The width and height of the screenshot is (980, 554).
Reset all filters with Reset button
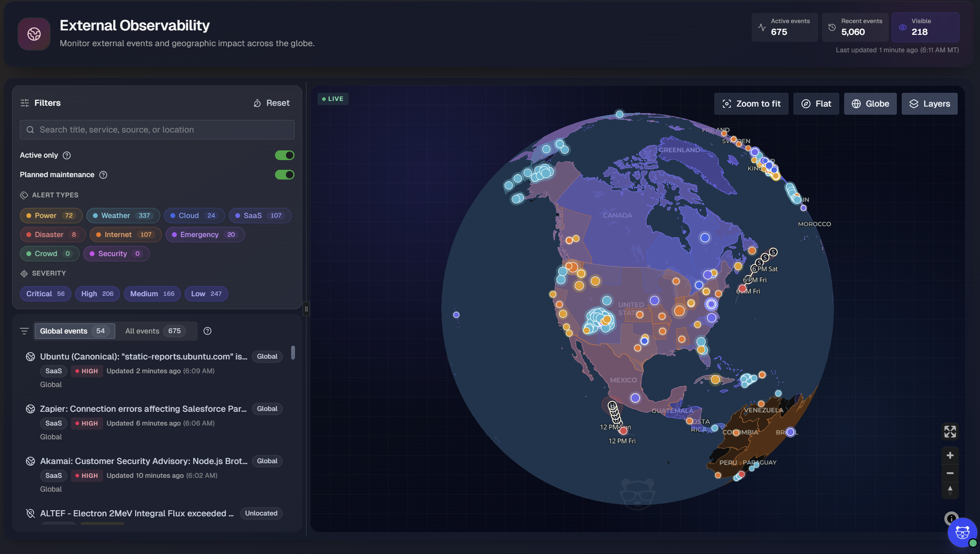tap(271, 103)
